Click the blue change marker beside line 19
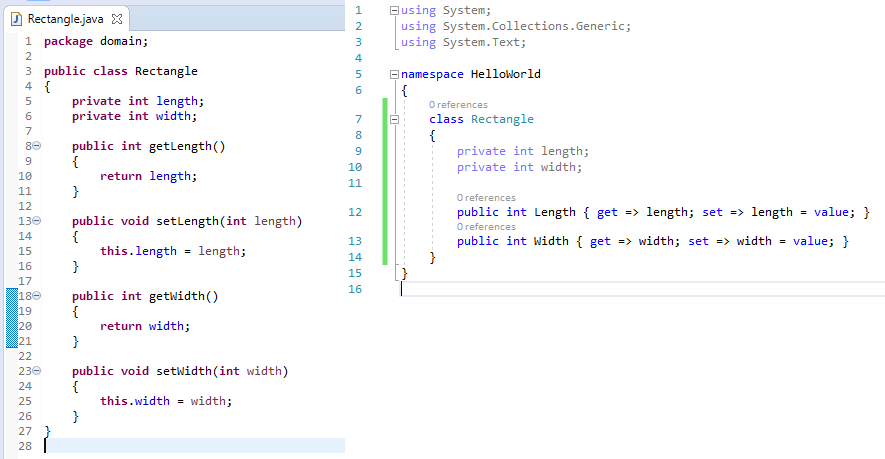The height and width of the screenshot is (459, 885). [12, 311]
